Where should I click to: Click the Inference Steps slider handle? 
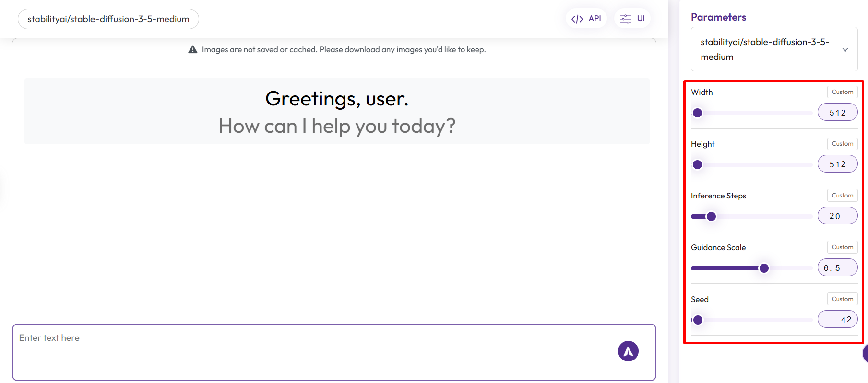coord(712,217)
